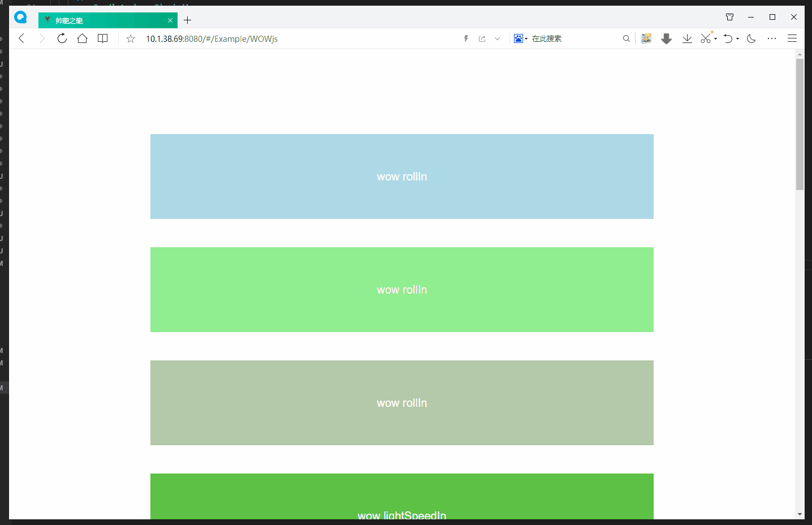Image resolution: width=812 pixels, height=525 pixels.
Task: Click the light green wow rollIn block
Action: [402, 290]
